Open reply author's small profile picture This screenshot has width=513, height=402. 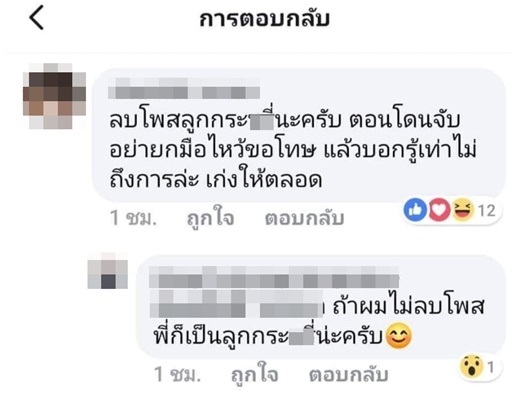click(107, 271)
